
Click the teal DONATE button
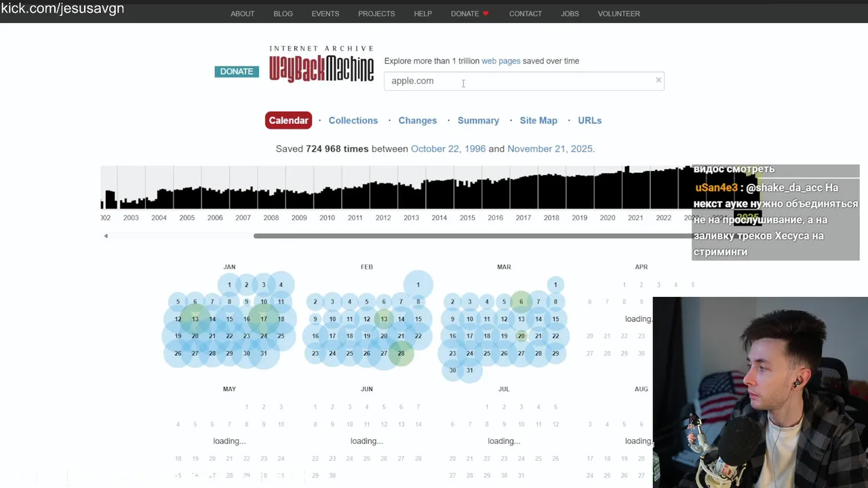pyautogui.click(x=237, y=71)
